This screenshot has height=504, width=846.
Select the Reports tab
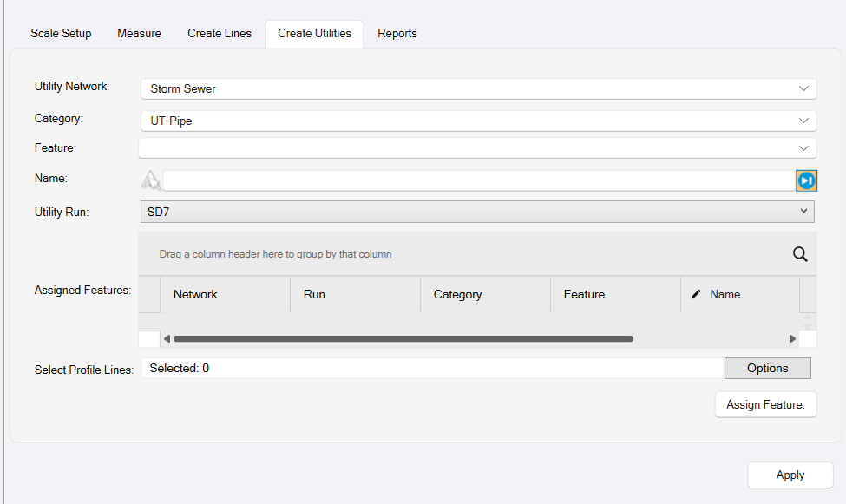click(x=397, y=34)
